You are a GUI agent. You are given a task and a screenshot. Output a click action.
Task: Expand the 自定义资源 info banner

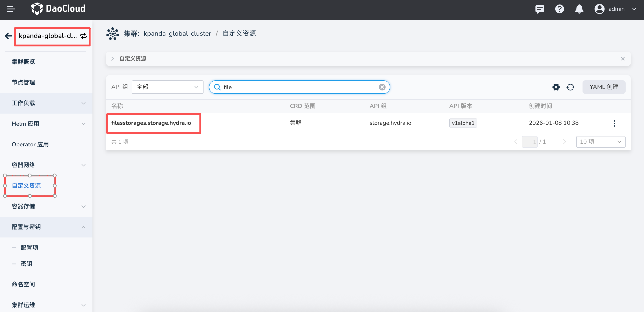112,59
